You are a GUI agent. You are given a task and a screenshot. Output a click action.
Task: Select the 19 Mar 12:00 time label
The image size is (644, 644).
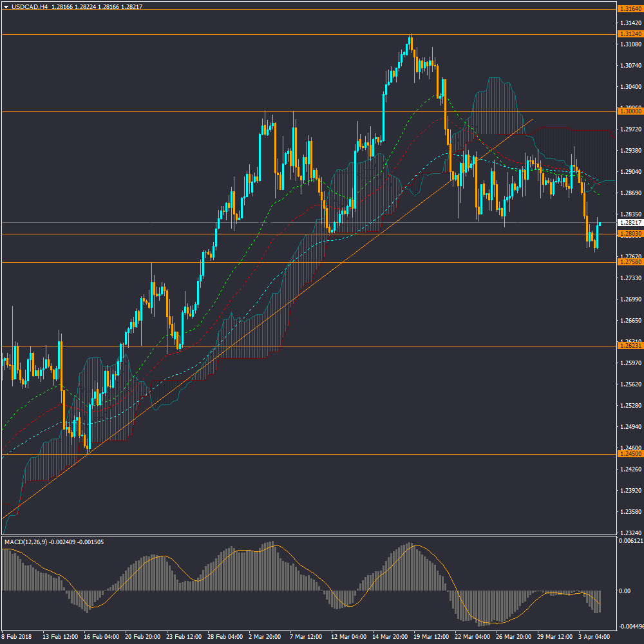[431, 637]
